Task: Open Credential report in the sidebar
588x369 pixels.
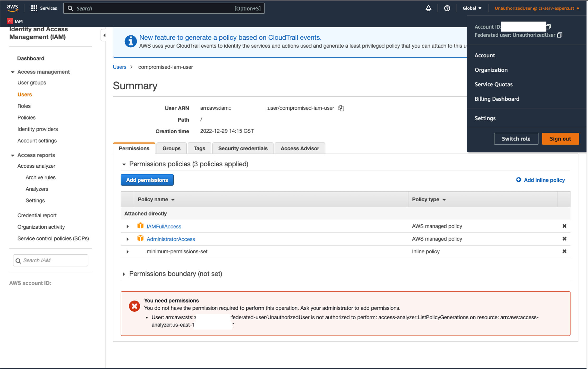Action: point(37,215)
